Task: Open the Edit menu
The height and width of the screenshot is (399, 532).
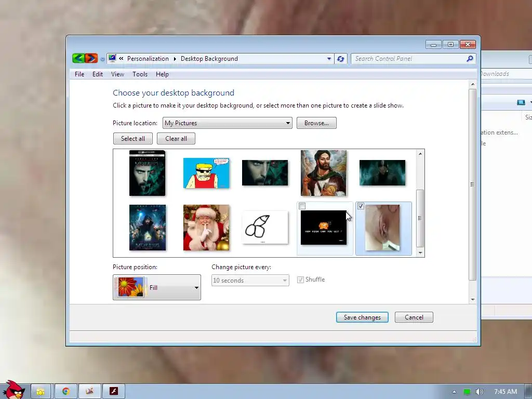Action: (98, 74)
